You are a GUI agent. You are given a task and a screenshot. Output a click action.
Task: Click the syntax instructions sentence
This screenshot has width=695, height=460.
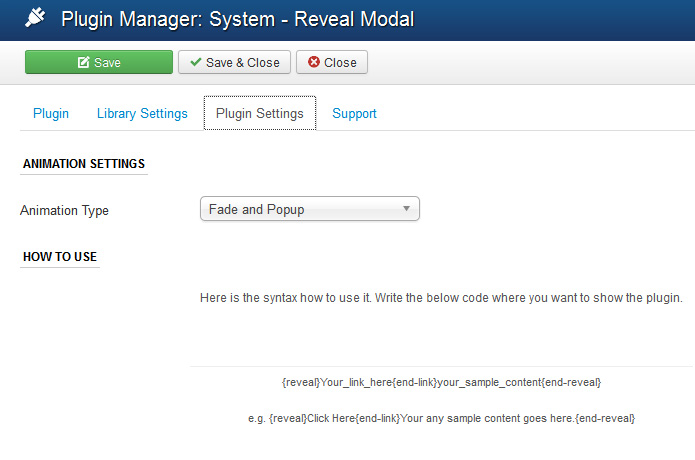[441, 298]
